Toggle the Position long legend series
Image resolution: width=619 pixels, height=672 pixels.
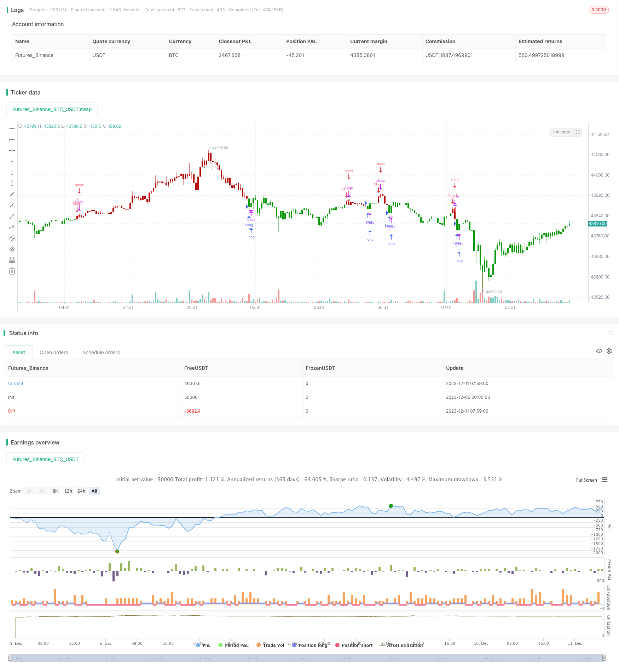tap(309, 645)
